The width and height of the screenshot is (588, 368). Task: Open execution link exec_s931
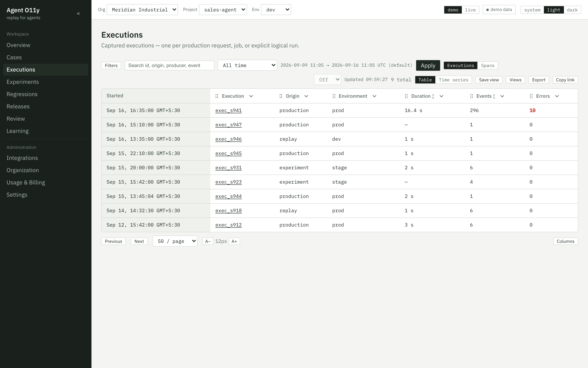(x=228, y=168)
